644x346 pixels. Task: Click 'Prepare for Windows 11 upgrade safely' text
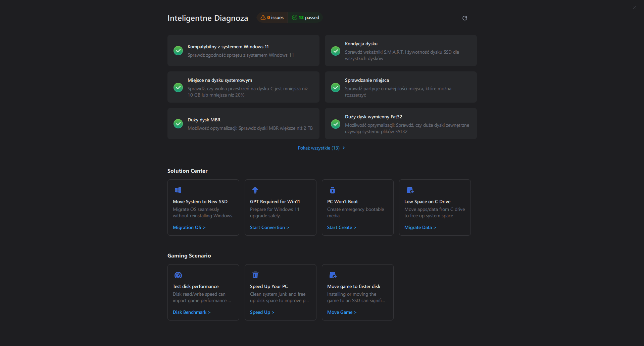click(275, 213)
